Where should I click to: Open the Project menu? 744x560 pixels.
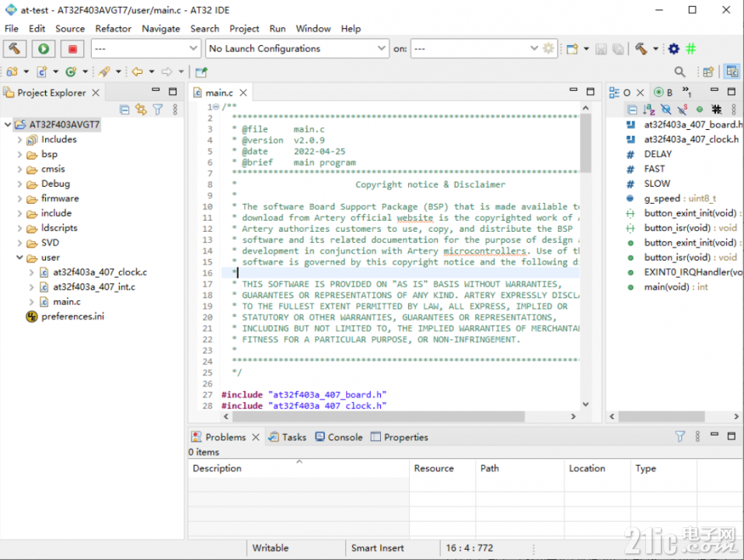click(x=244, y=29)
